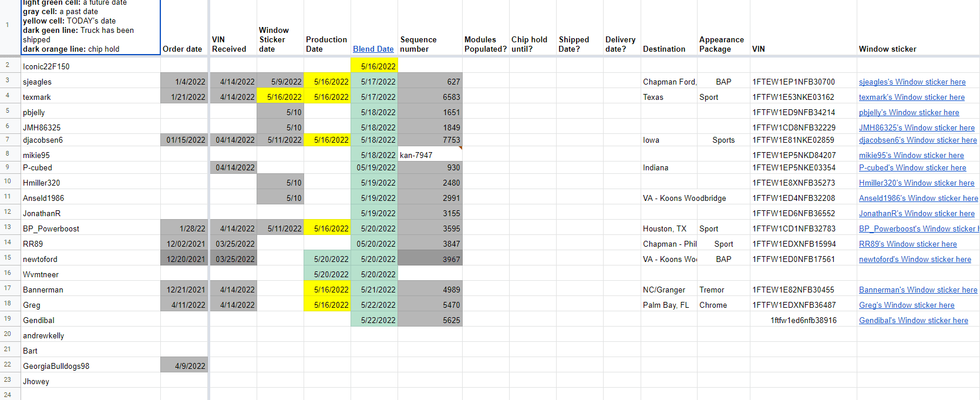Select the Iconic22F150 name cell
Viewport: 980px width, 400px height.
[x=90, y=67]
